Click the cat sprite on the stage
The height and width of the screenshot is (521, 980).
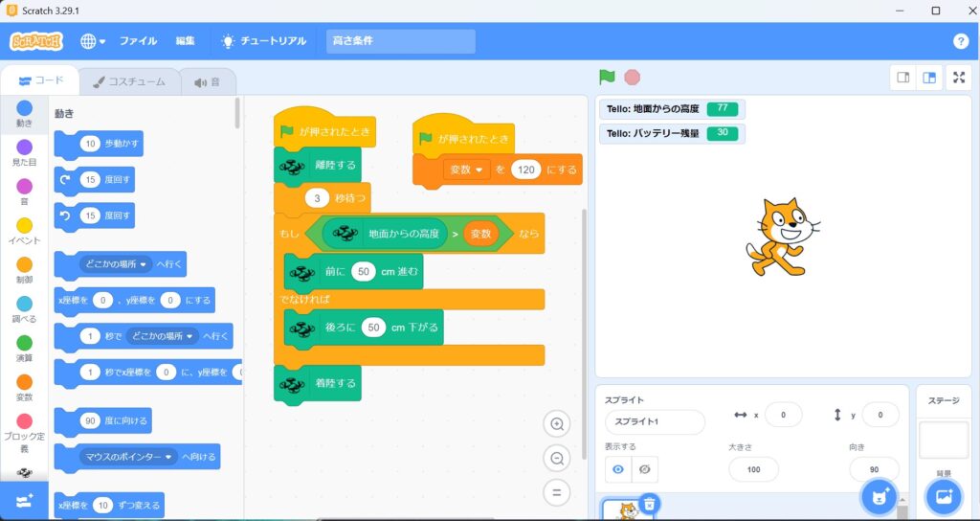782,238
